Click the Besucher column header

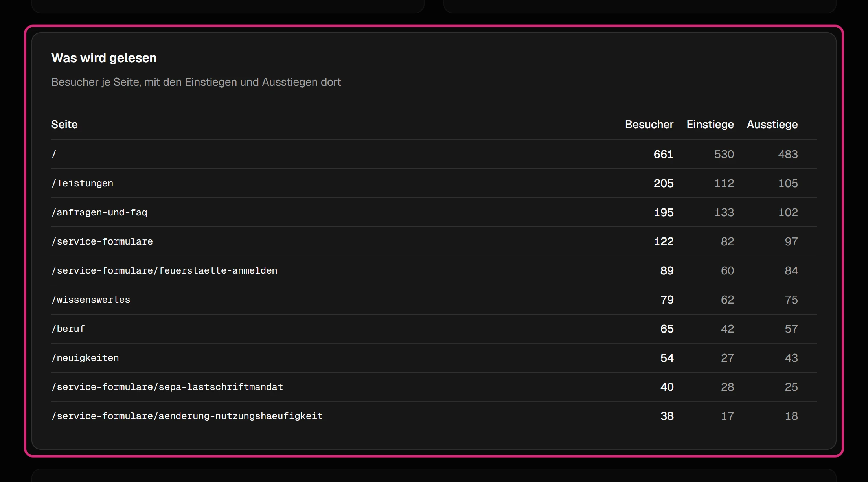[x=649, y=125]
